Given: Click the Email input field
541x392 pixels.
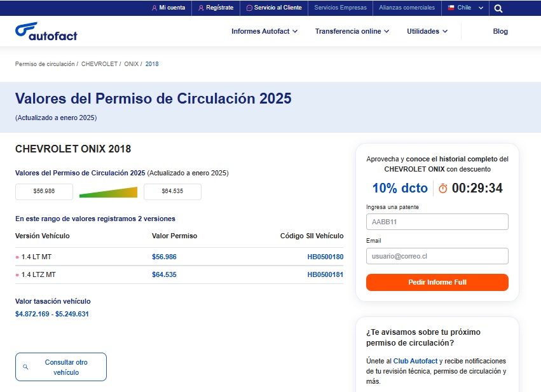Looking at the screenshot, I should click(437, 256).
